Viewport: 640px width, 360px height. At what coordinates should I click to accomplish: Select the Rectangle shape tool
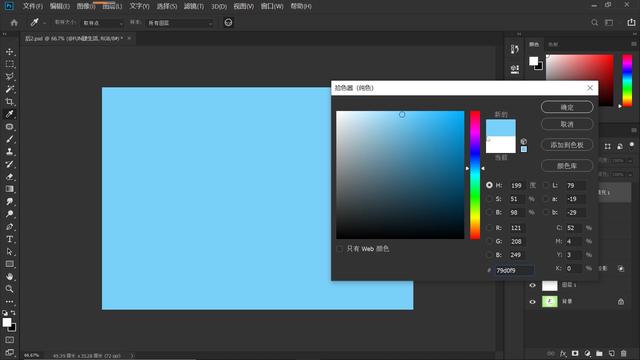(x=9, y=264)
